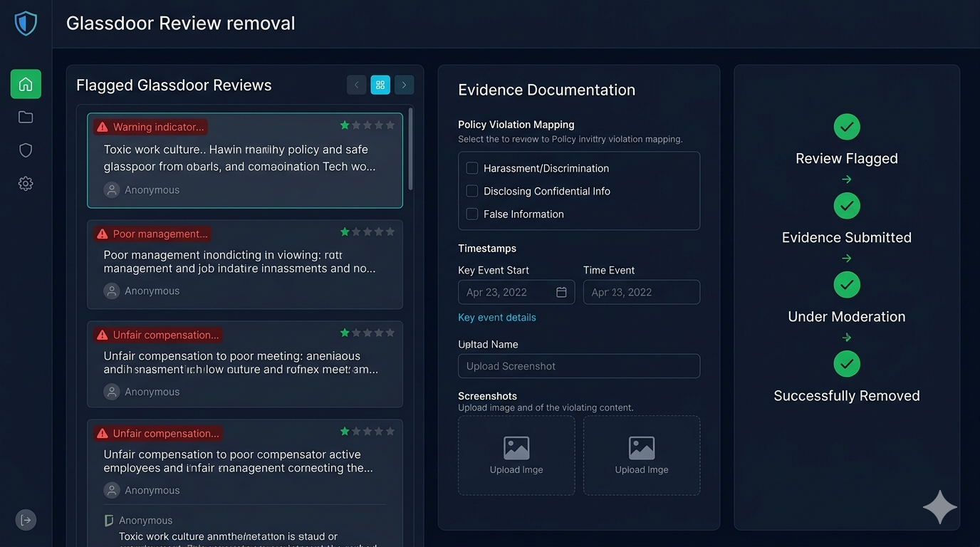980x547 pixels.
Task: Click the Under Moderation checkmark step
Action: point(847,285)
